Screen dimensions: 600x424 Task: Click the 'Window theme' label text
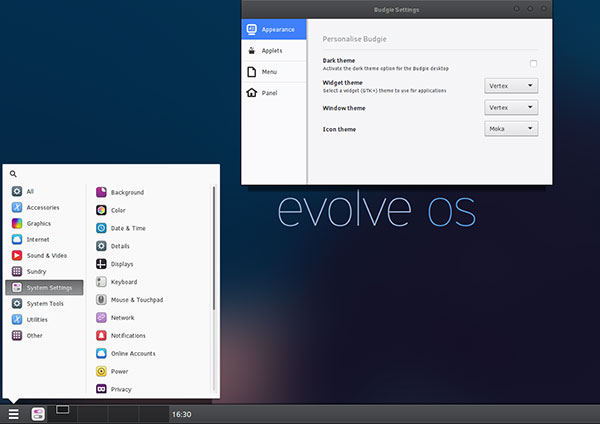click(344, 108)
